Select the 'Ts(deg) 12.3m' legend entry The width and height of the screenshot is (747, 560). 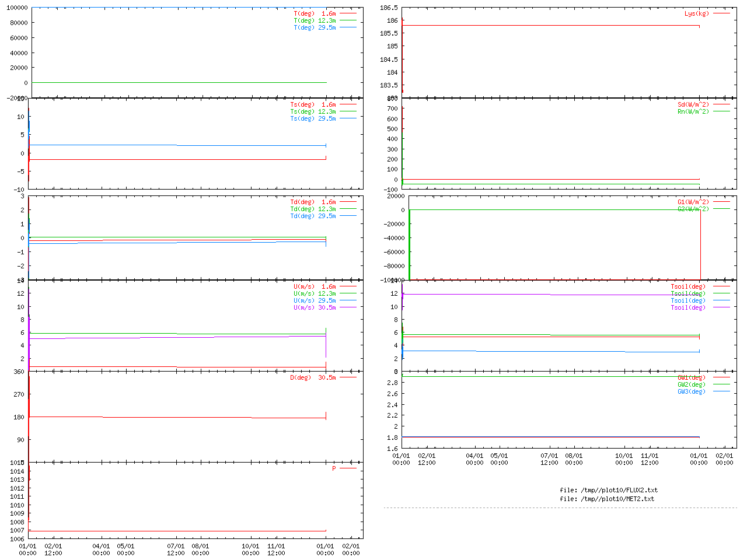pyautogui.click(x=313, y=112)
